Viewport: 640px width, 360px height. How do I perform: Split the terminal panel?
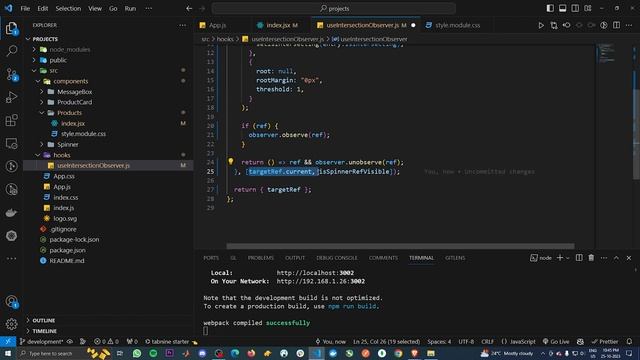tap(579, 258)
